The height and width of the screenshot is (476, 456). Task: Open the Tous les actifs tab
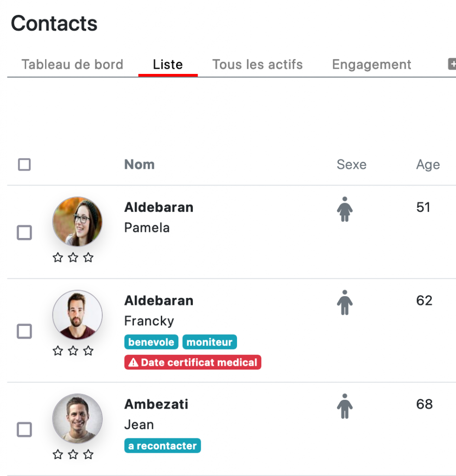tap(258, 64)
